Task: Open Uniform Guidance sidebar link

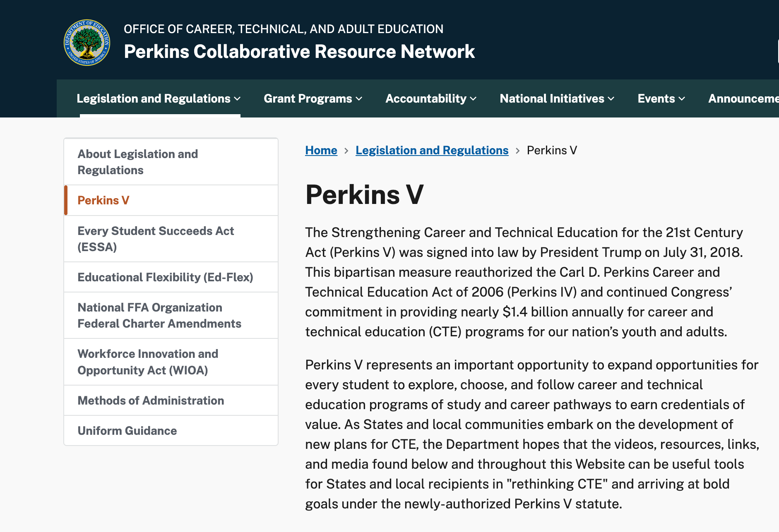Action: click(171, 431)
